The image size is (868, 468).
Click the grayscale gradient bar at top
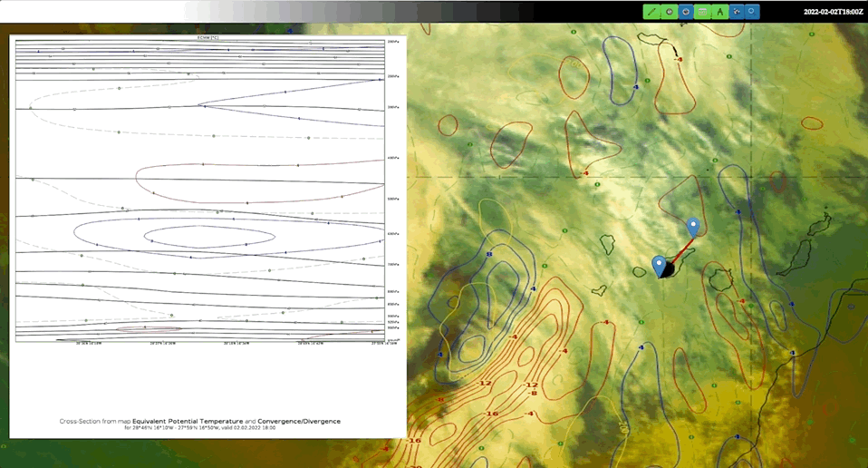click(x=321, y=12)
